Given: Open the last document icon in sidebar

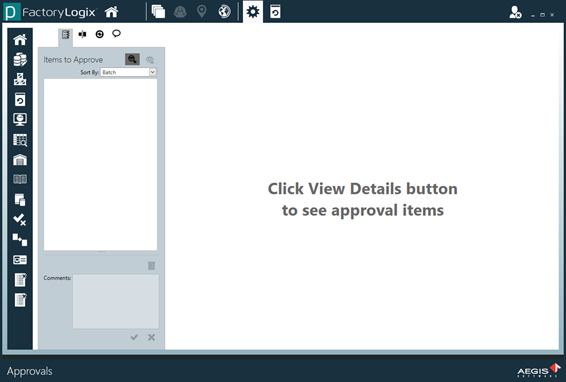Looking at the screenshot, I should pyautogui.click(x=20, y=300).
